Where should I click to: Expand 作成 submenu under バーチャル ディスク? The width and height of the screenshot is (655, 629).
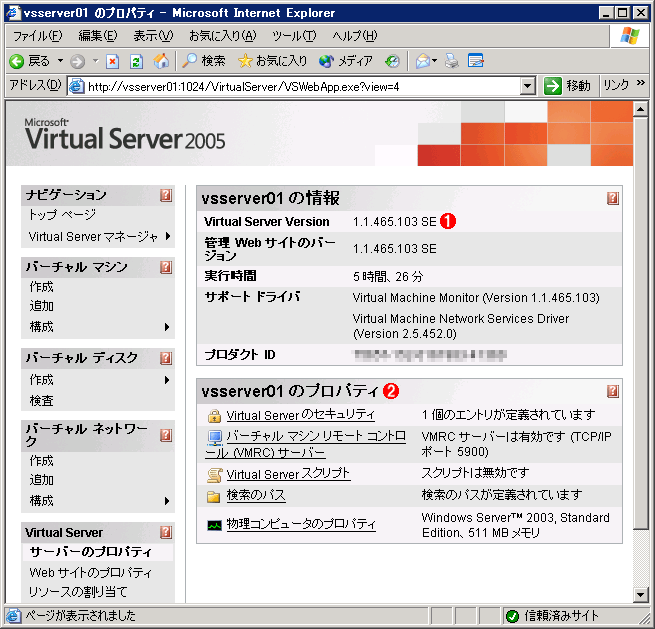[167, 380]
